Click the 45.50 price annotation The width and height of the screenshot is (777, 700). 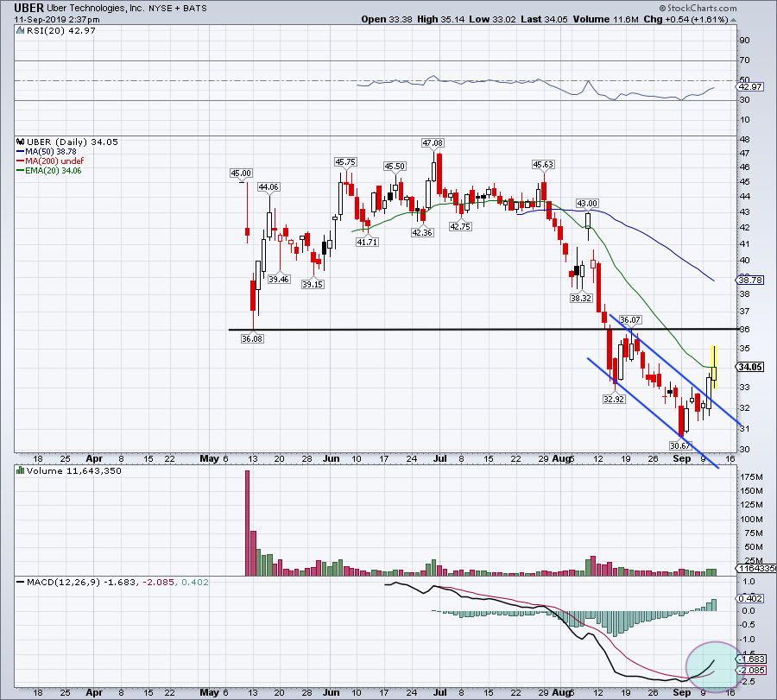pos(395,167)
